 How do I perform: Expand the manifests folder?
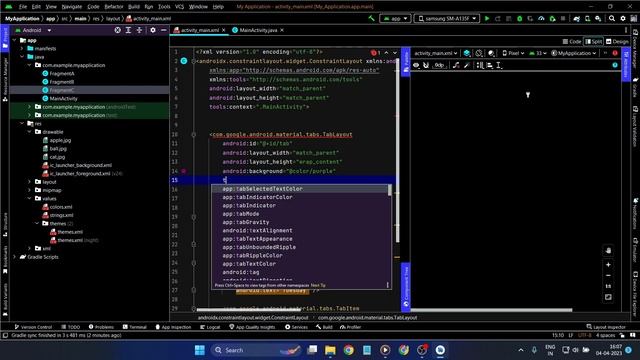point(22,49)
